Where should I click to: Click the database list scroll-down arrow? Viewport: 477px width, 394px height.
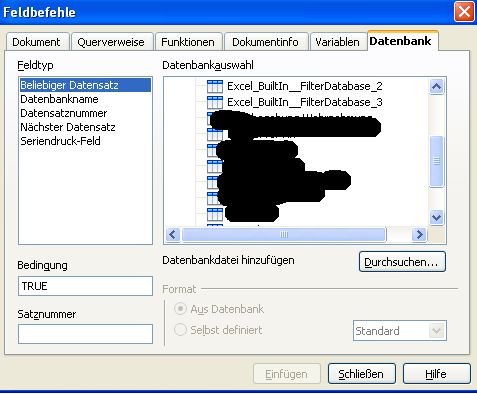point(437,218)
